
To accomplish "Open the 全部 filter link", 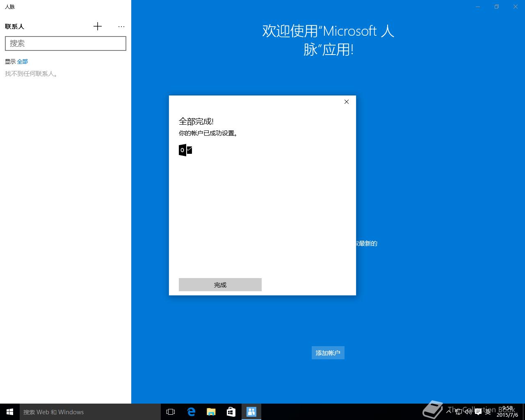I will coord(23,62).
